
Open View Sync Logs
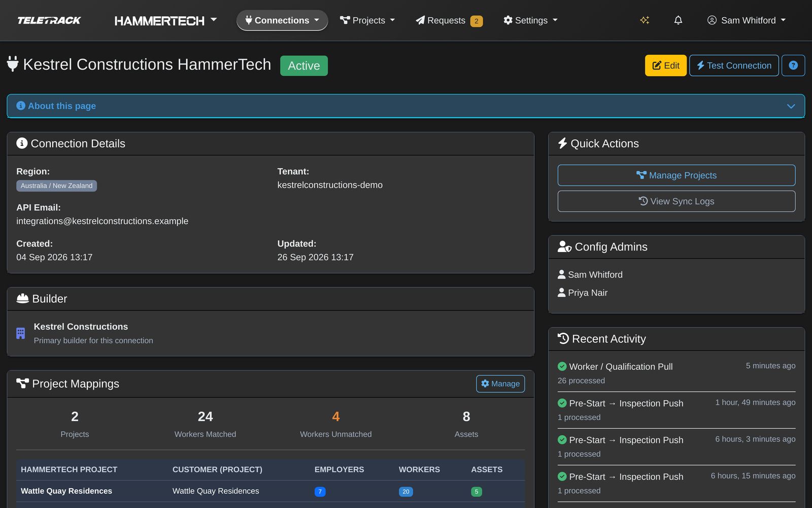[676, 201]
